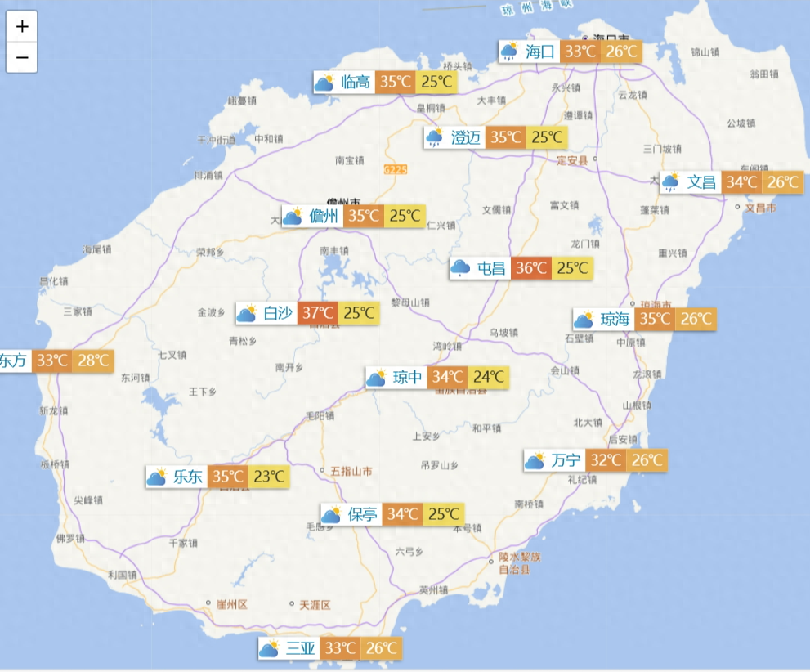Click the zoom in plus button
810x672 pixels.
22,26
